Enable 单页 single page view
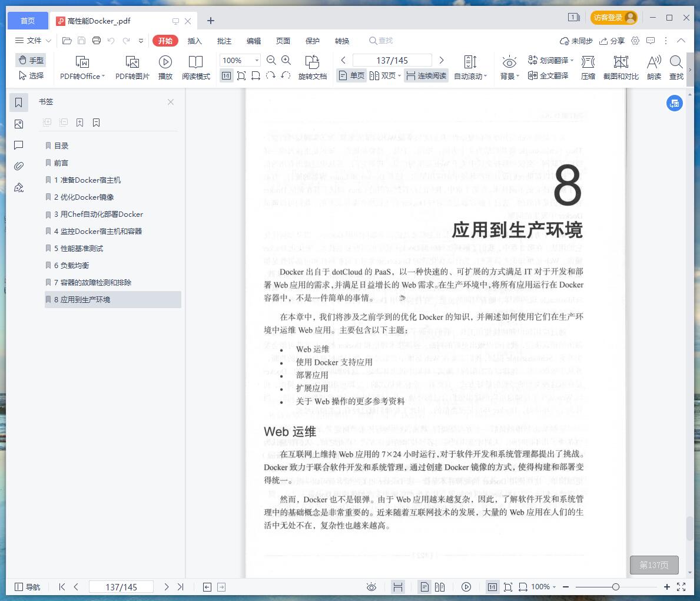This screenshot has width=700, height=601. (x=352, y=75)
